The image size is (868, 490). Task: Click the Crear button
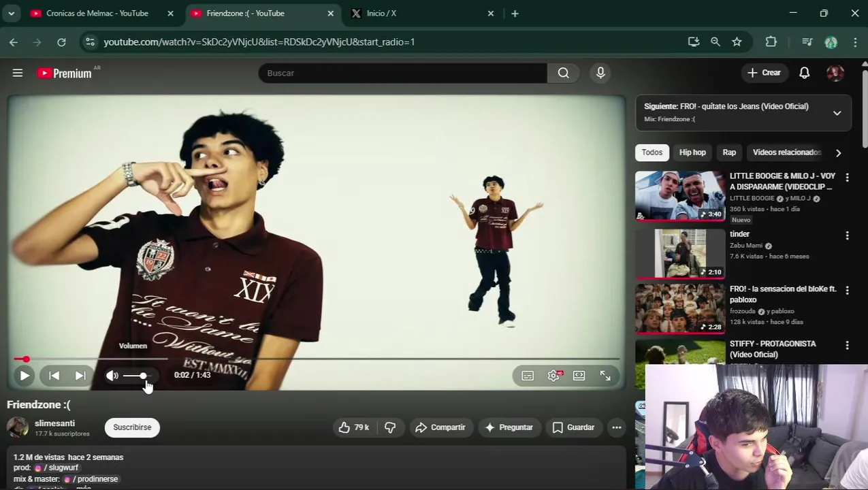pyautogui.click(x=764, y=73)
